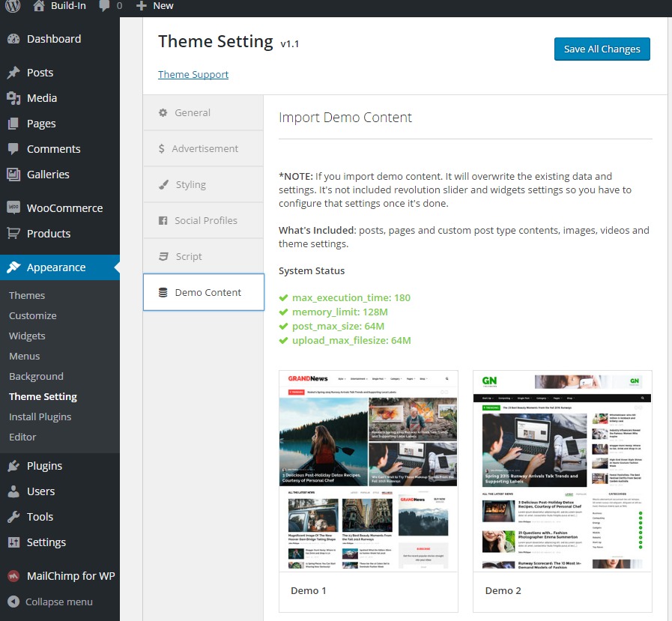
Task: Follow the Theme Support link
Action: click(x=193, y=75)
